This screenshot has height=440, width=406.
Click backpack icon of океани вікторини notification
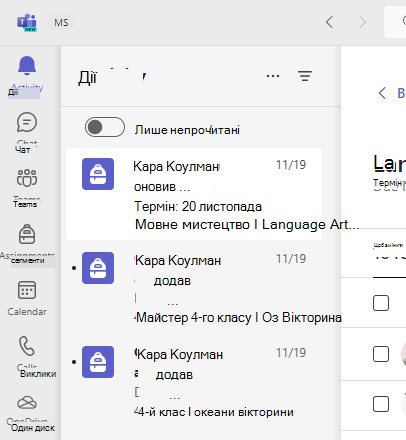click(98, 362)
